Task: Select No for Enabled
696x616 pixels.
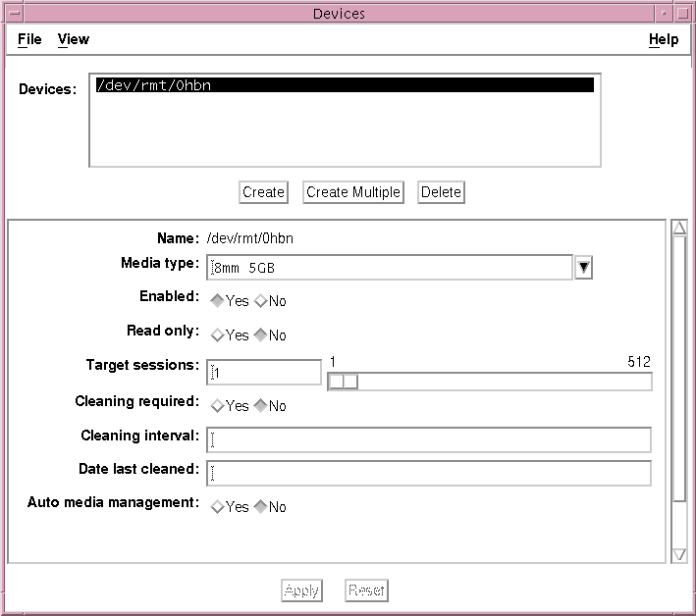Action: coord(261,301)
